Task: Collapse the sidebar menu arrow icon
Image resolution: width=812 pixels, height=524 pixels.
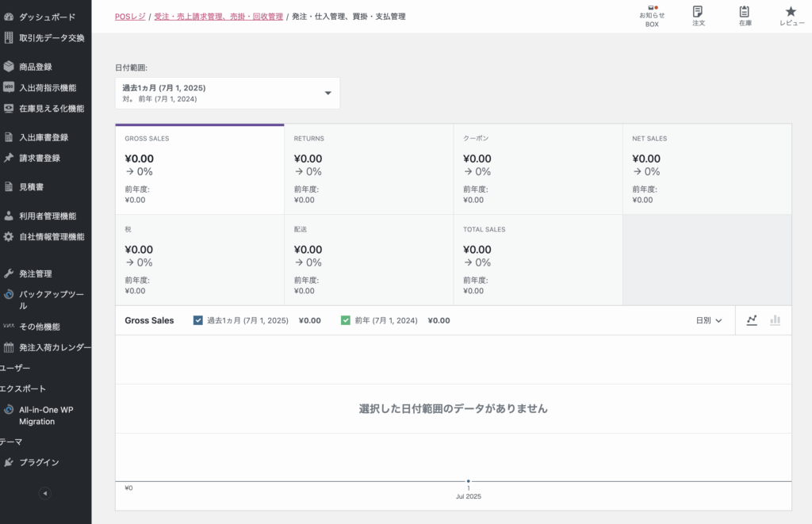Action: pyautogui.click(x=45, y=493)
